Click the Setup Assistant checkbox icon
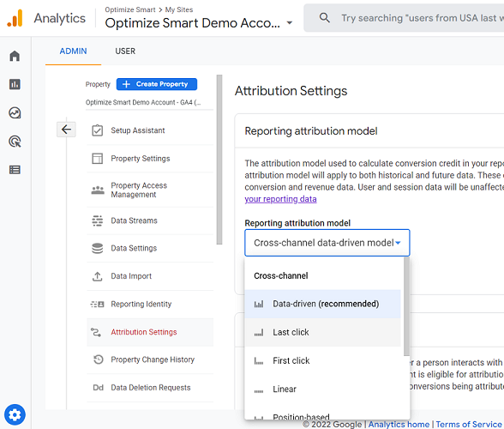Viewport: 504px width, 429px height. (98, 130)
